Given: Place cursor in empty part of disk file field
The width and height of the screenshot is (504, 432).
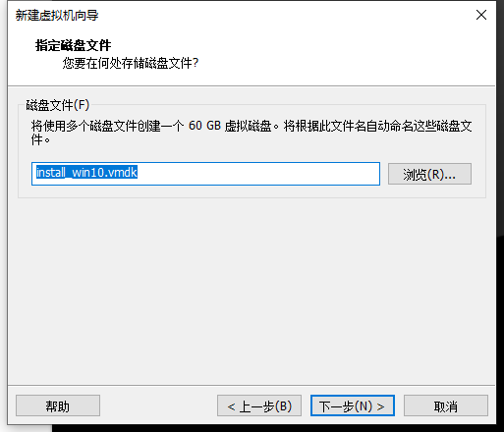Looking at the screenshot, I should [x=258, y=174].
